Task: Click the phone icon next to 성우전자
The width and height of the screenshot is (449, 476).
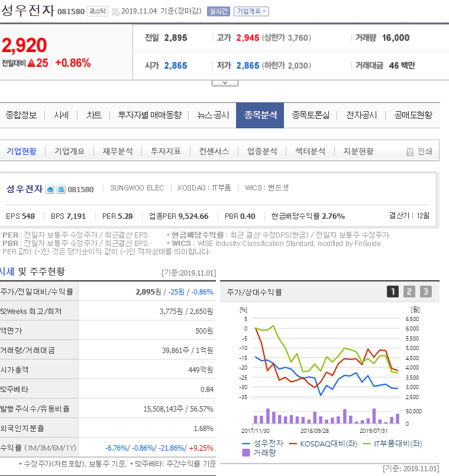Action: click(61, 189)
